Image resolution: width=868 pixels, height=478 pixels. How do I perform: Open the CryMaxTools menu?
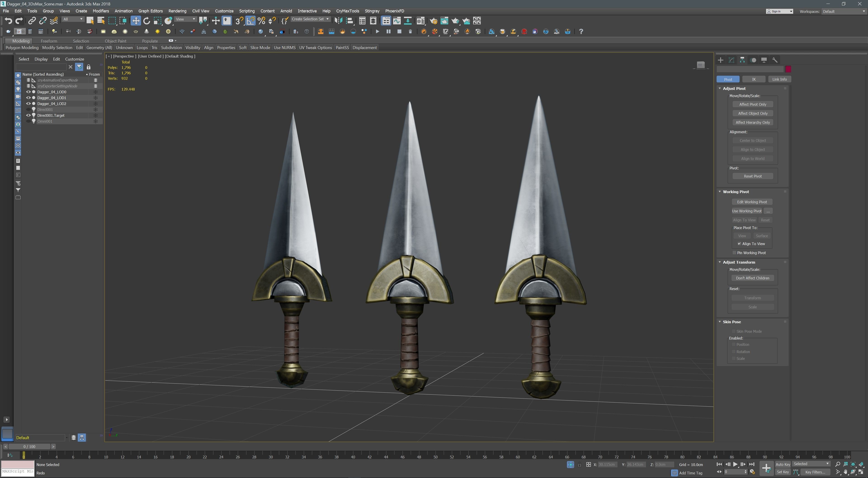click(347, 11)
